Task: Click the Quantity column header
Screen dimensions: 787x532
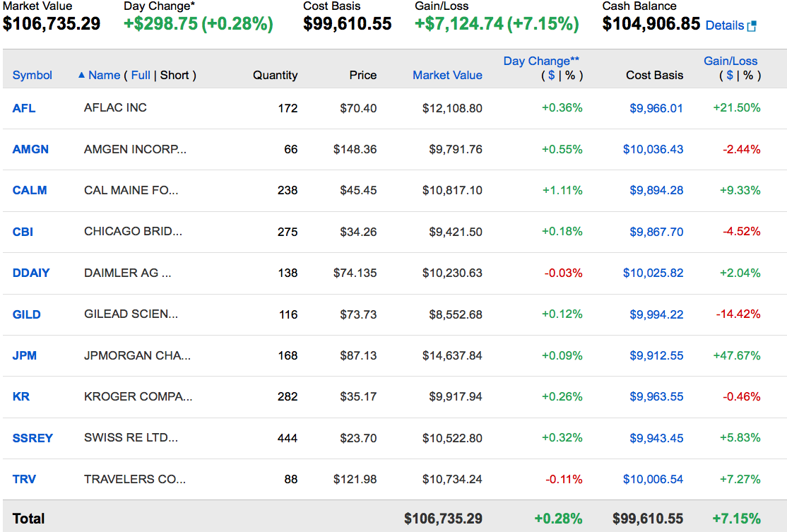Action: pos(275,76)
